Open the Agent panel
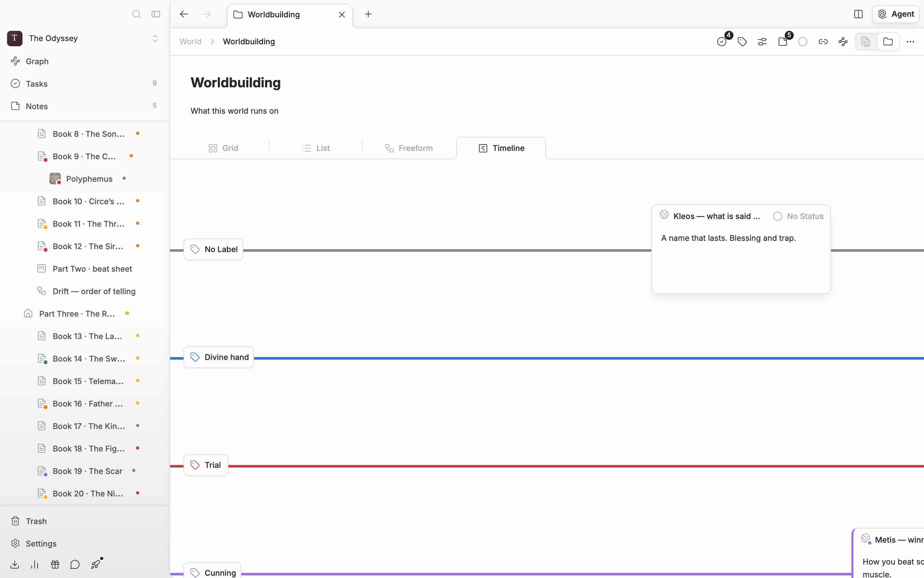The image size is (924, 578). click(896, 14)
